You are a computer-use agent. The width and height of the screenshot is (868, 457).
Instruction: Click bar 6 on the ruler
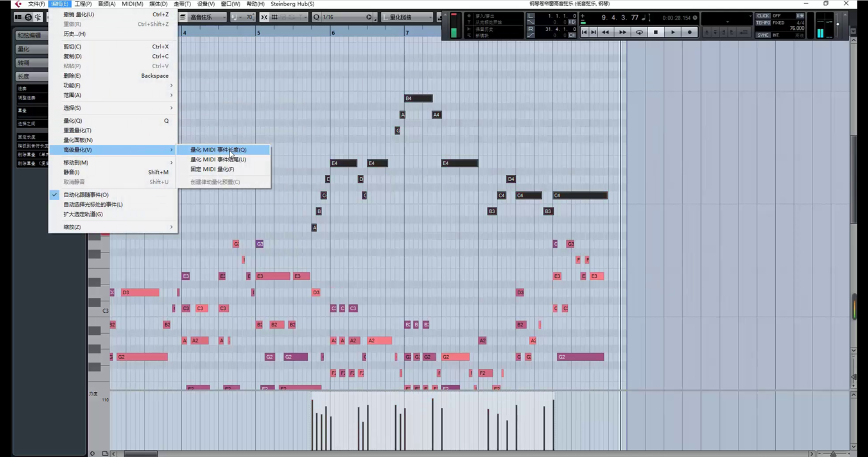coord(333,33)
